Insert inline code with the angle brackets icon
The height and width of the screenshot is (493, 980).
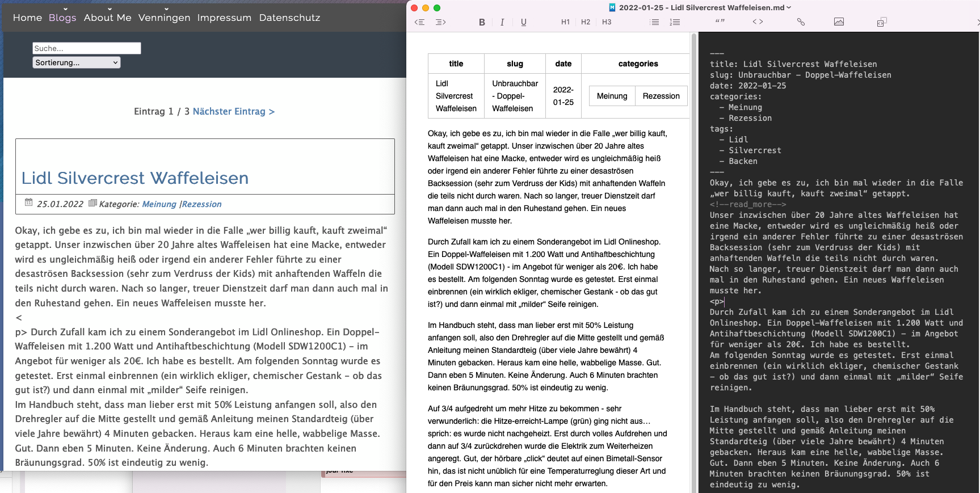[x=758, y=22]
